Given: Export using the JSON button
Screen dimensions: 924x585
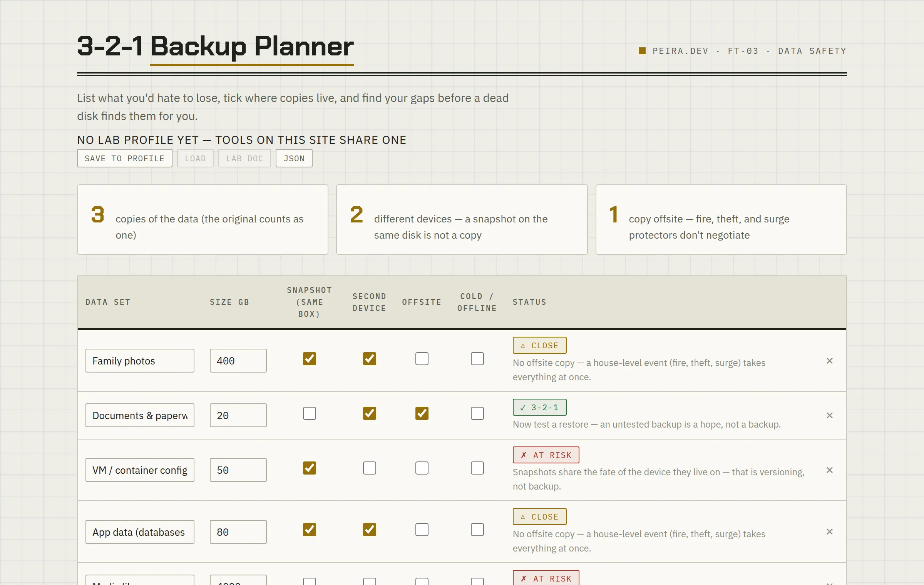Looking at the screenshot, I should tap(294, 158).
